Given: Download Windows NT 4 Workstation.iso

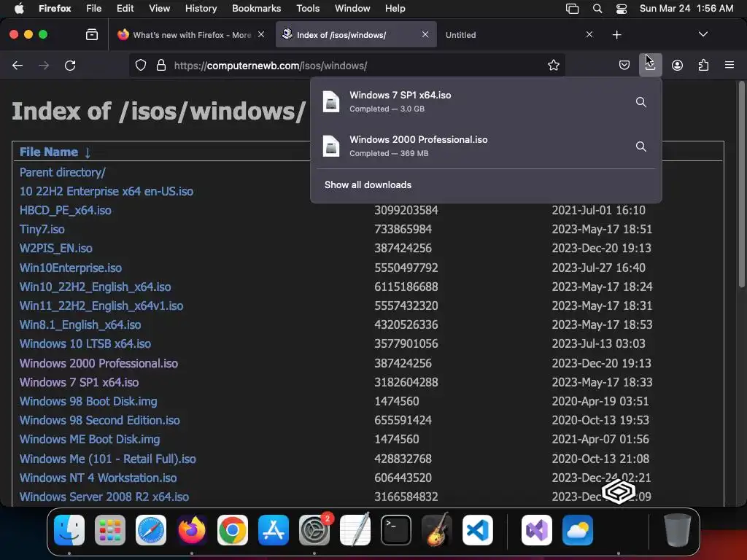Looking at the screenshot, I should pyautogui.click(x=98, y=478).
